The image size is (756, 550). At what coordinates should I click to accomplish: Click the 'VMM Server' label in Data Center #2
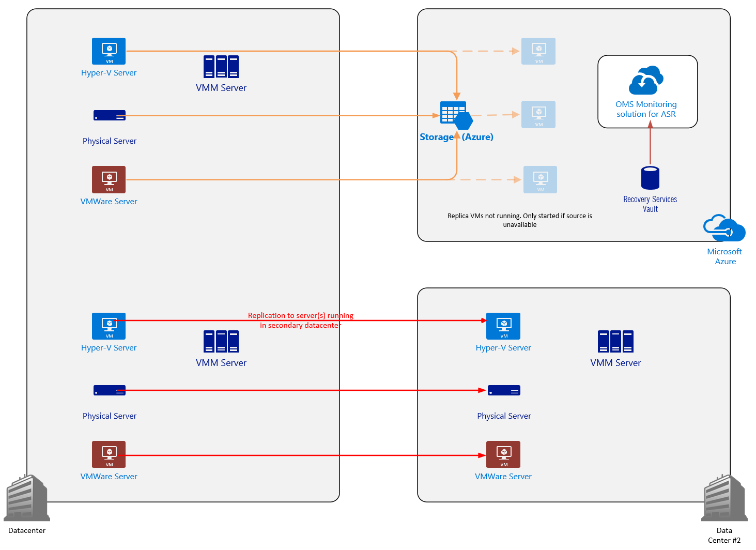point(615,363)
